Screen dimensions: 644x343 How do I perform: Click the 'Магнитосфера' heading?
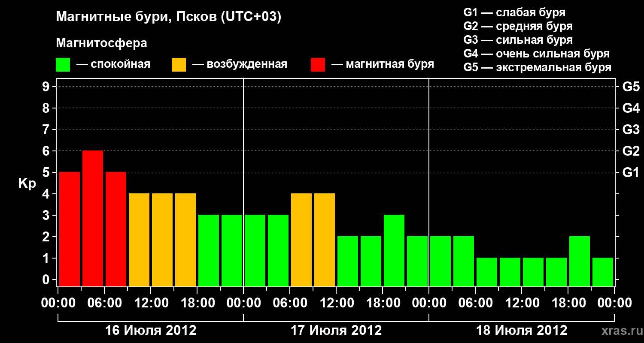pyautogui.click(x=101, y=43)
